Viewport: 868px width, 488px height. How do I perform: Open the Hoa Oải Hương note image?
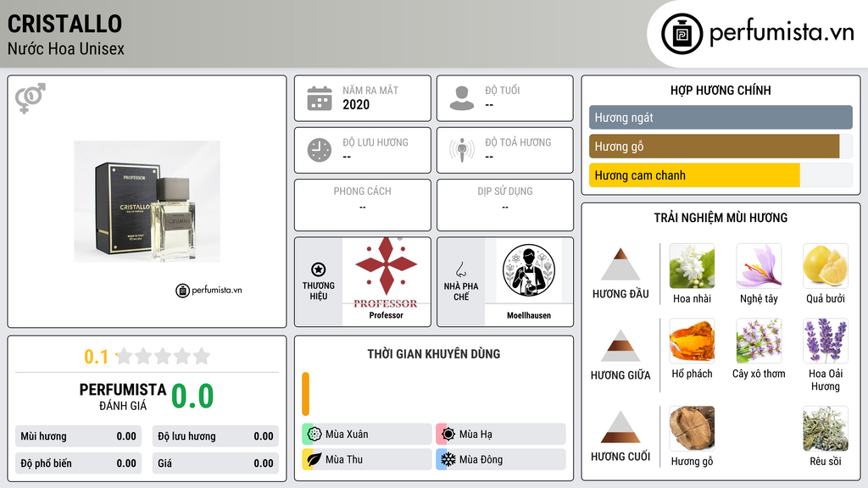pos(826,341)
